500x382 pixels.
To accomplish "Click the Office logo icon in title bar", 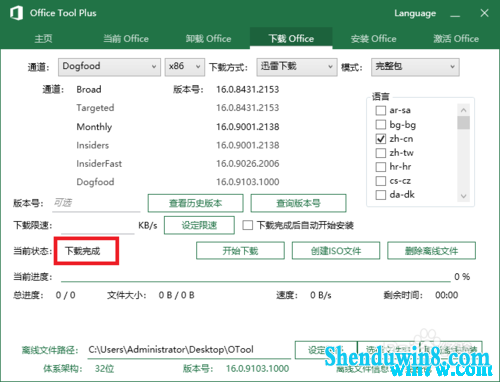I will pos(16,13).
